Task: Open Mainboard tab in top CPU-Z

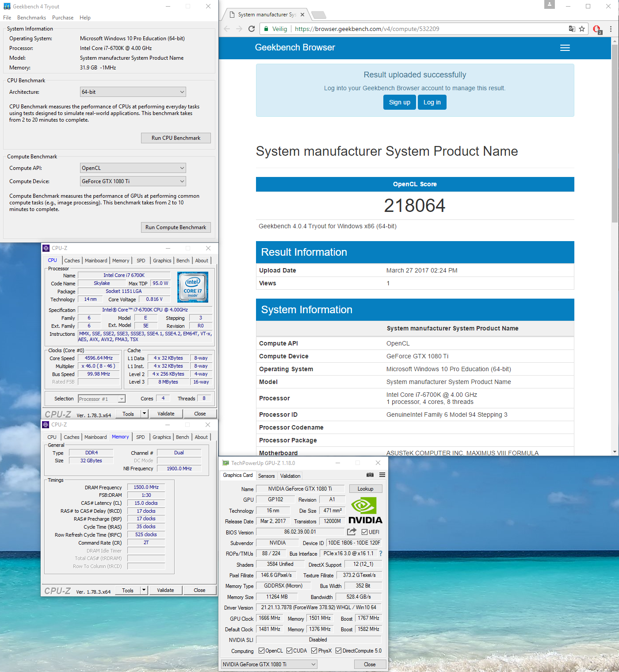Action: point(96,261)
